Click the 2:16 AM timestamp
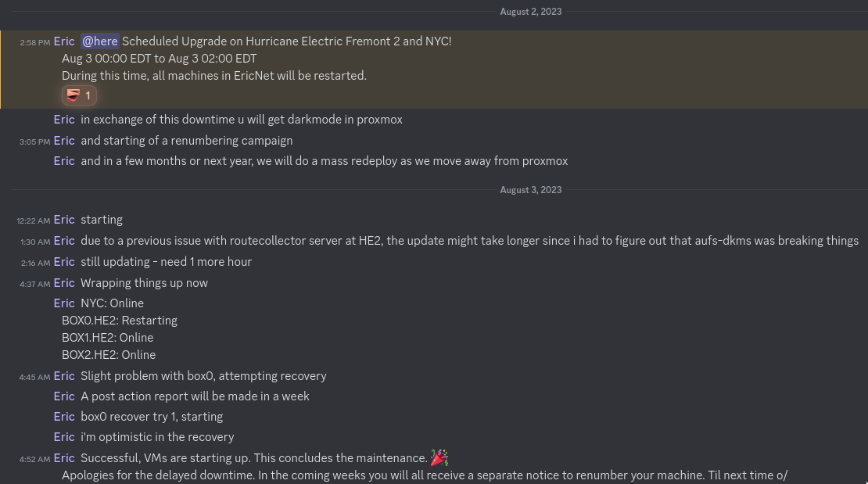 point(34,263)
